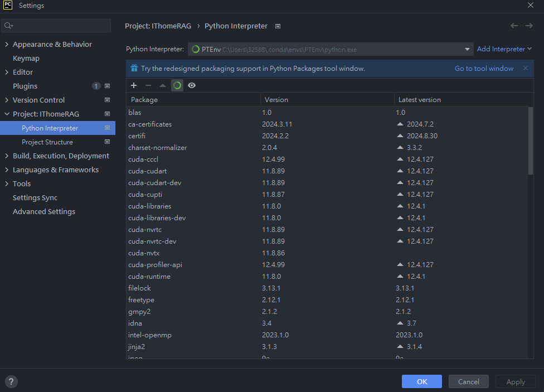
Task: Click the back navigation arrow
Action: (x=514, y=26)
